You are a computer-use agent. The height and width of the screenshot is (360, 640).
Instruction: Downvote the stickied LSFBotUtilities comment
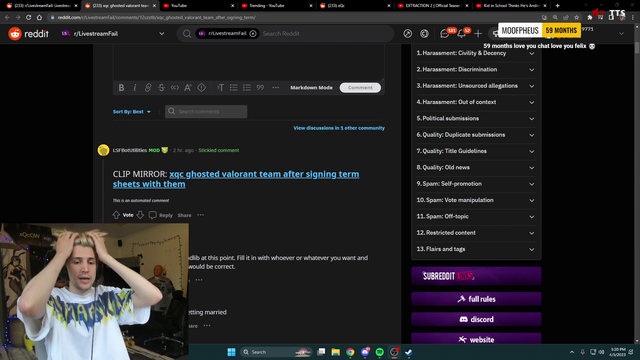click(140, 215)
